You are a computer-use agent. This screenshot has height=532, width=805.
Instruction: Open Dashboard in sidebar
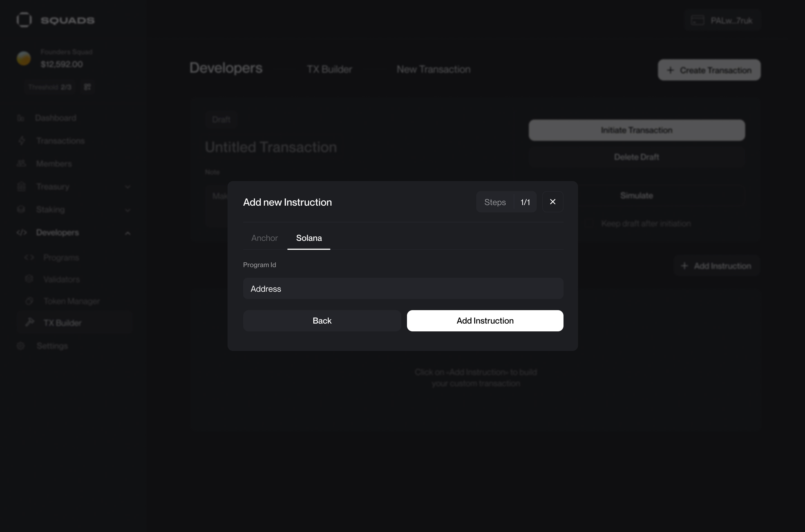pyautogui.click(x=56, y=118)
